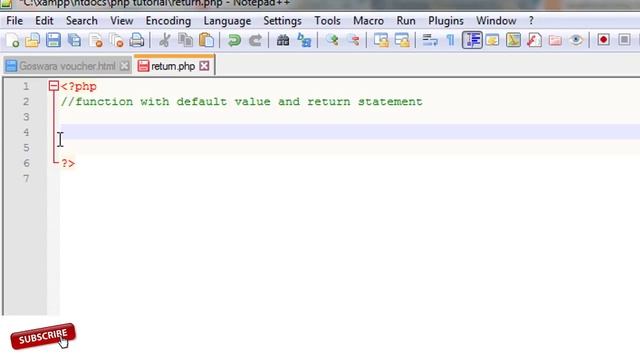Open the Tools menu
Image resolution: width=640 pixels, height=360 pixels.
pyautogui.click(x=327, y=21)
